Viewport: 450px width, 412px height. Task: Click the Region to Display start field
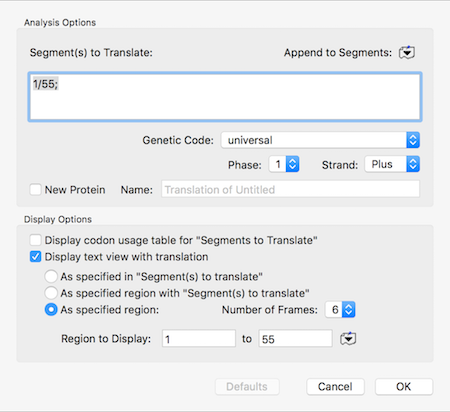tap(199, 339)
